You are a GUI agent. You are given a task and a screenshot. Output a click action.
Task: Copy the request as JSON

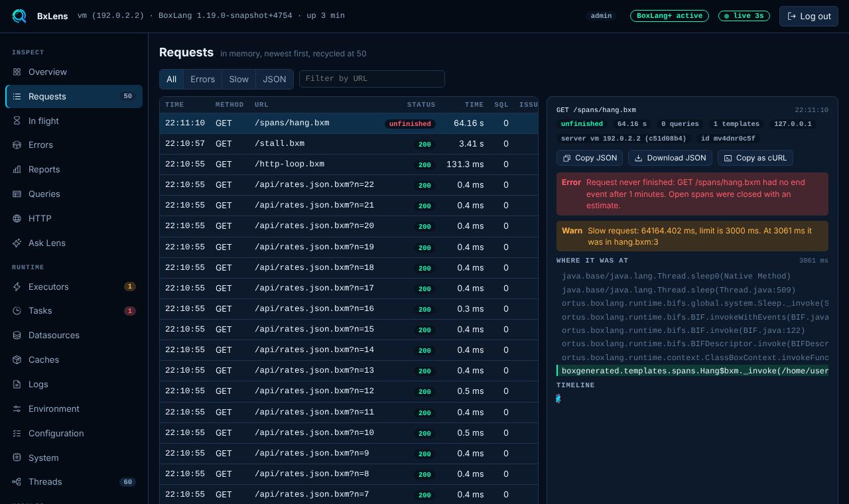[x=590, y=158]
